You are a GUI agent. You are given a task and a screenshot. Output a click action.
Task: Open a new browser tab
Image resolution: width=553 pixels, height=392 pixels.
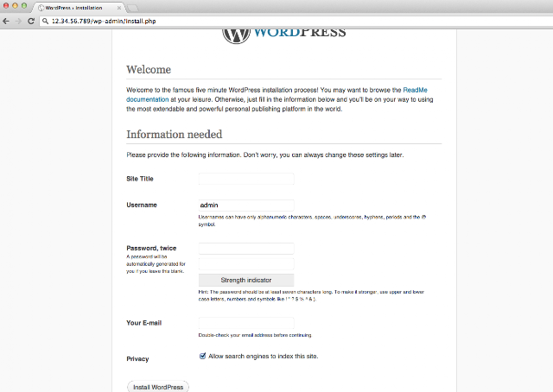coord(132,8)
